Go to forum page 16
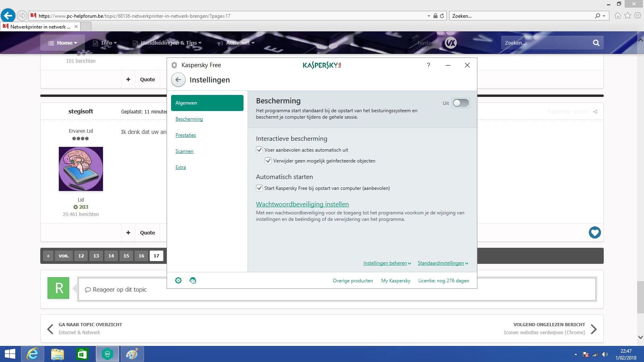 pos(141,256)
